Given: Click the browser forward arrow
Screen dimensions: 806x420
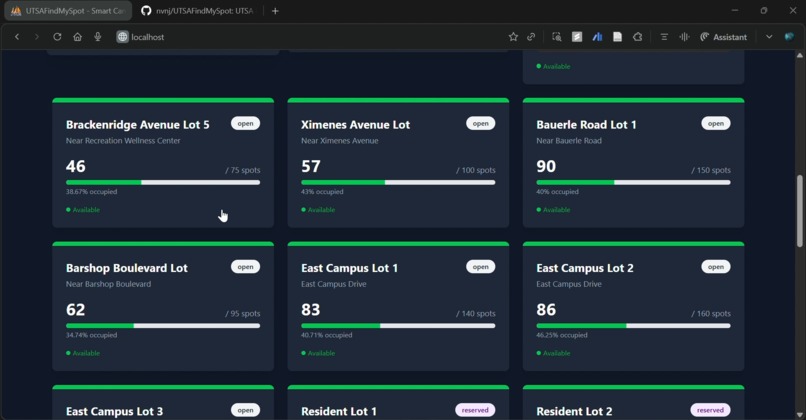Looking at the screenshot, I should [x=36, y=37].
